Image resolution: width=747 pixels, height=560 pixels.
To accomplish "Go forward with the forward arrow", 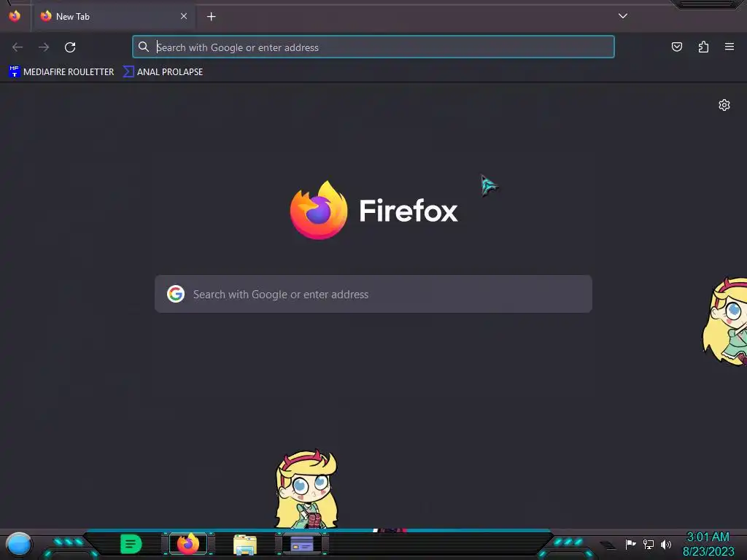I will coord(44,47).
